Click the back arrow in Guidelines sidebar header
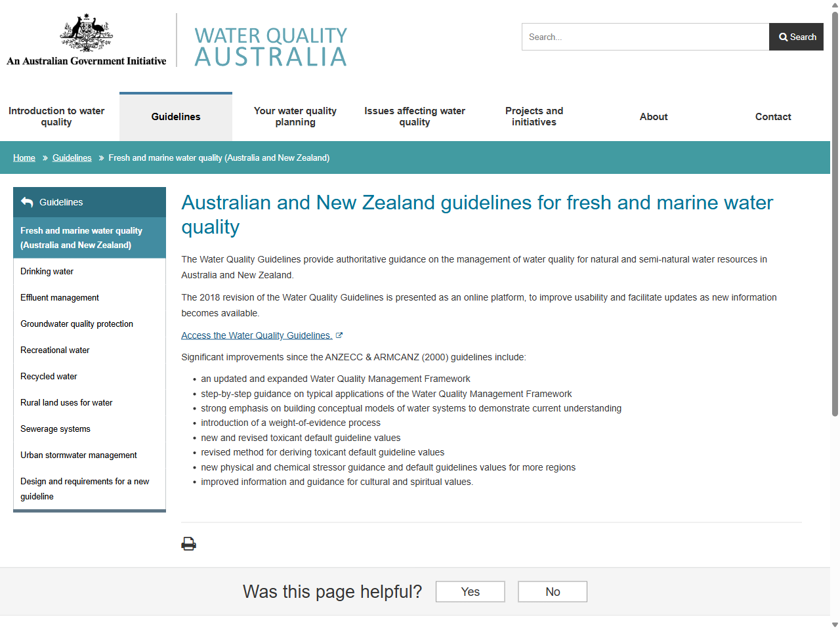The width and height of the screenshot is (840, 630). click(26, 202)
